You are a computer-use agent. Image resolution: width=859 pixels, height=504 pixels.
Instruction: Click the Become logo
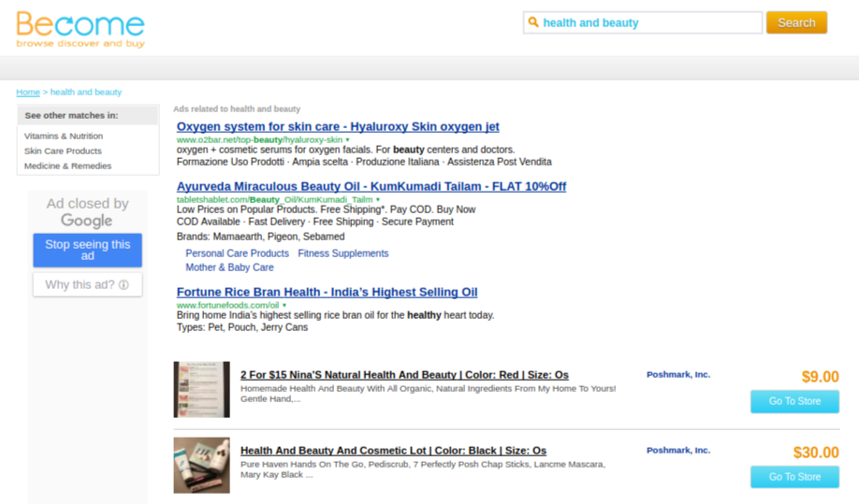[80, 30]
